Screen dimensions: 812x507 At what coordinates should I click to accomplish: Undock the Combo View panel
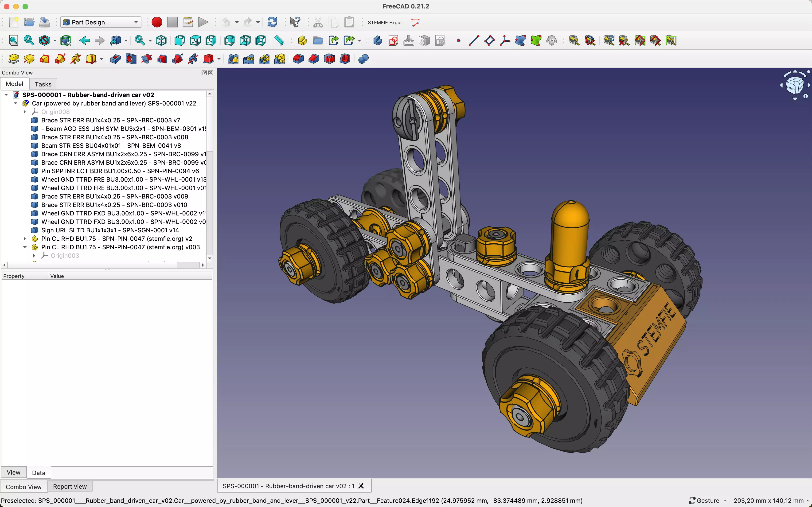pos(204,72)
